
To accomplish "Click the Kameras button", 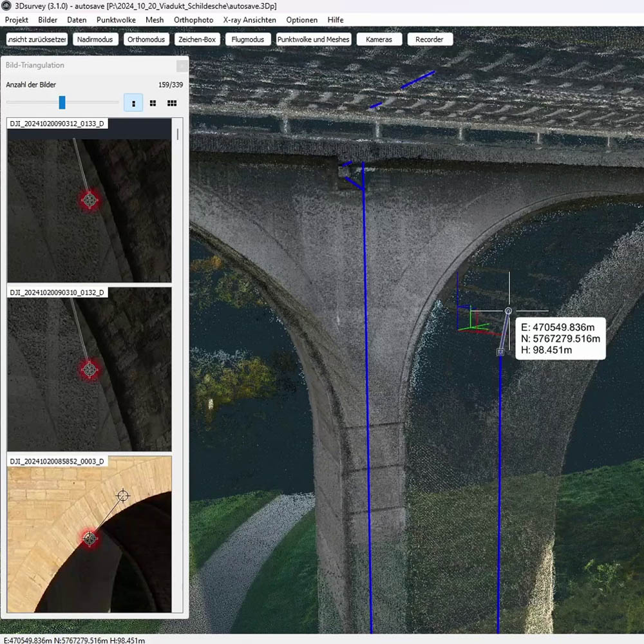I will click(379, 39).
